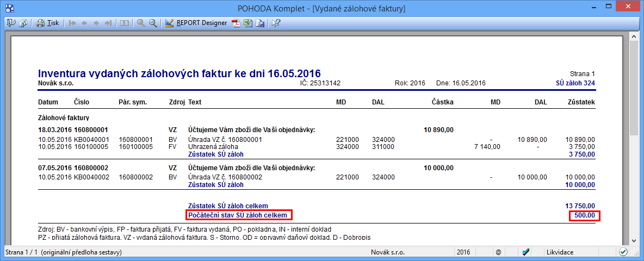Viewport: 644px width, 261px height.
Task: Click the Rok: 2016 text in report header
Action: (x=409, y=83)
